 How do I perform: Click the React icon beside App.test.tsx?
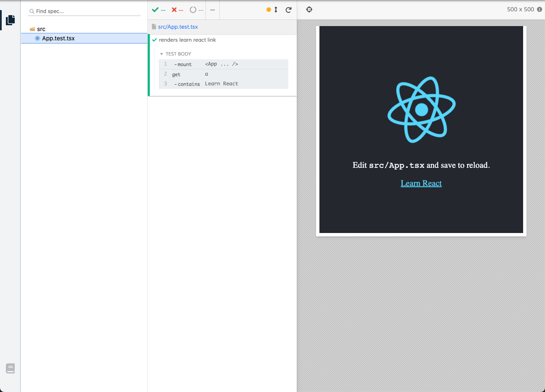(37, 38)
